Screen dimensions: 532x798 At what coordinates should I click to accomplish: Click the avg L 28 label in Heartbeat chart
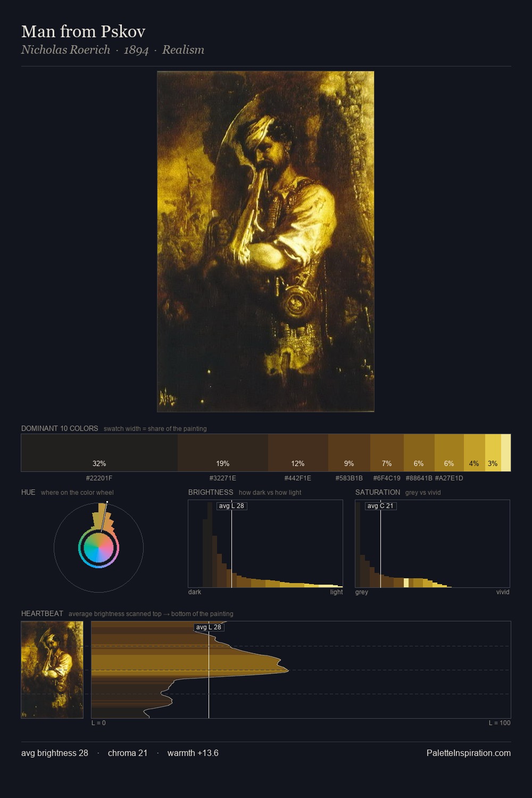(x=209, y=627)
